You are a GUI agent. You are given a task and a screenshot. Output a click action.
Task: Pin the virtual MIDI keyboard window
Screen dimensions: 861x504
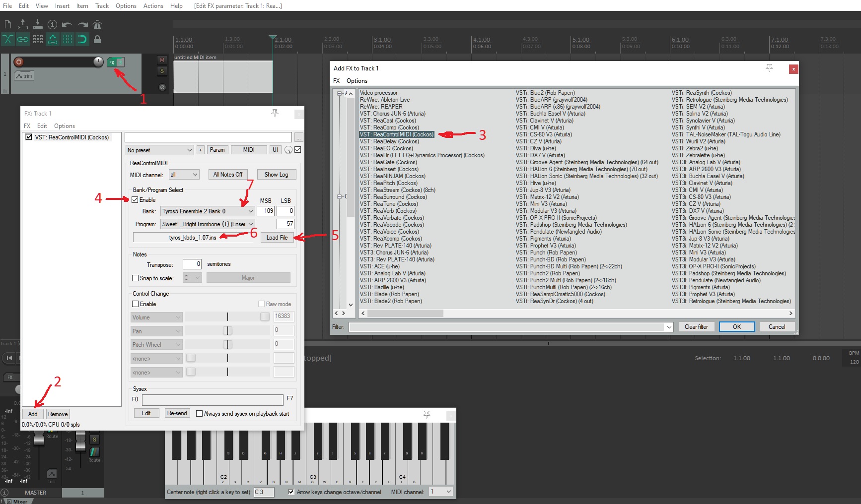427,414
